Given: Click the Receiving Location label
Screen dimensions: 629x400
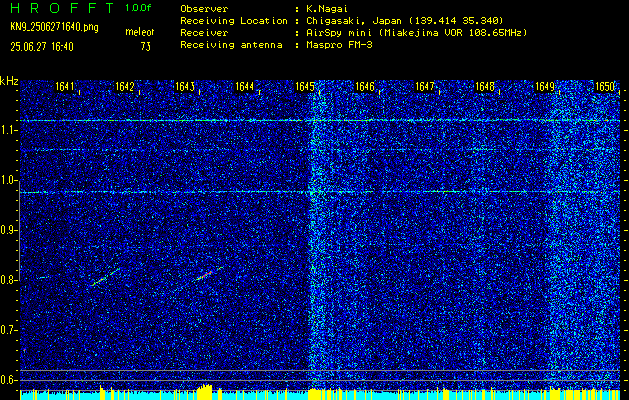Looking at the screenshot, I should [234, 20].
